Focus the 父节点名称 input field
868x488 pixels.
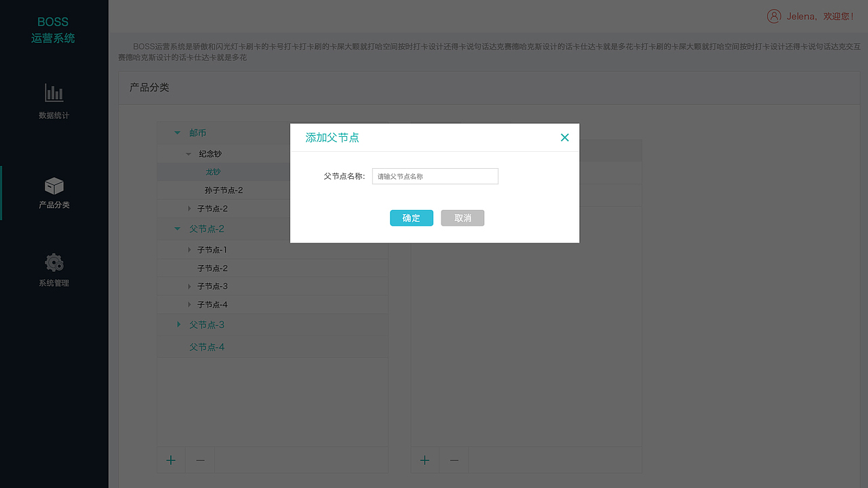click(x=435, y=176)
